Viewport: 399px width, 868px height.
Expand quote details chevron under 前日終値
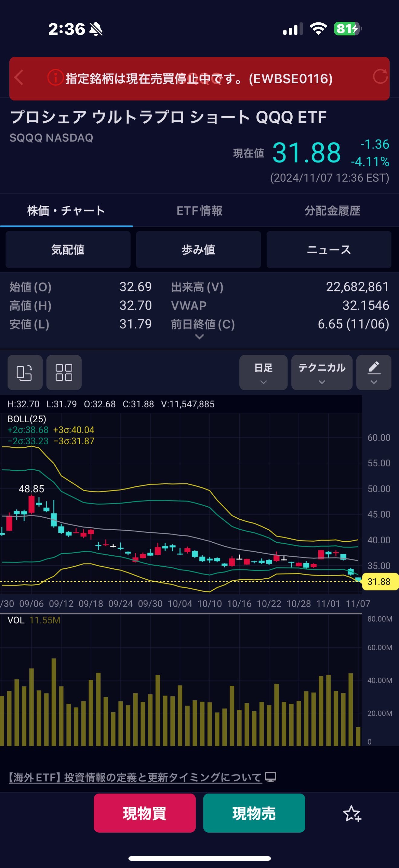[x=199, y=336]
